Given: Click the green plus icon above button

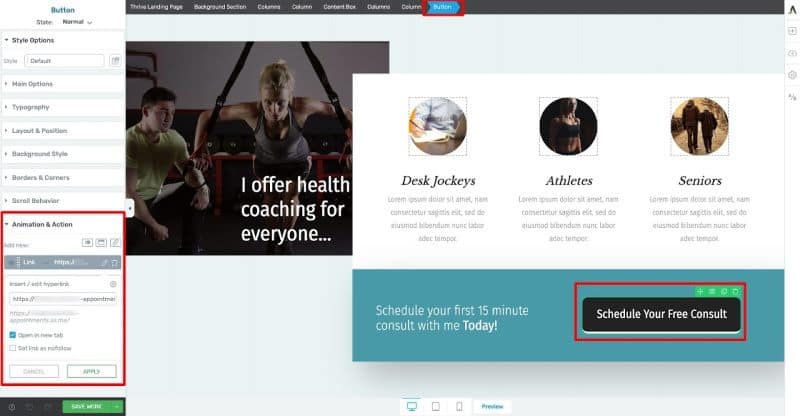Looking at the screenshot, I should tap(700, 291).
